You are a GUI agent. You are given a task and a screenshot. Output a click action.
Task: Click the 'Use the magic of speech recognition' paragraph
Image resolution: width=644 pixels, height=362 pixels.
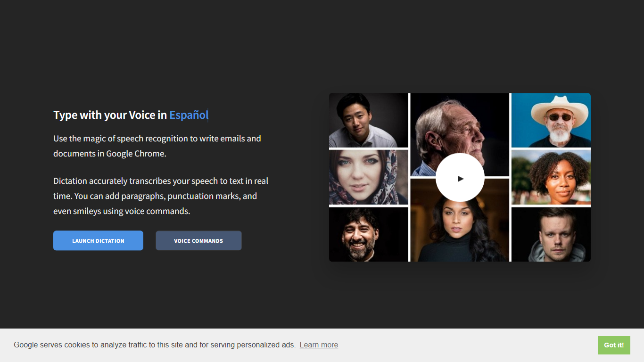[157, 139]
